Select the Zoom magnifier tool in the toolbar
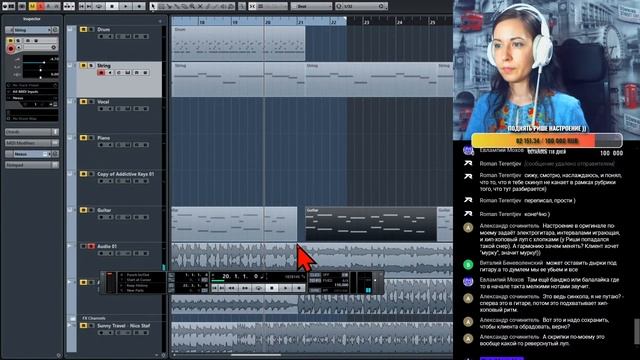Viewport: 640px width, 360px height. coord(192,6)
